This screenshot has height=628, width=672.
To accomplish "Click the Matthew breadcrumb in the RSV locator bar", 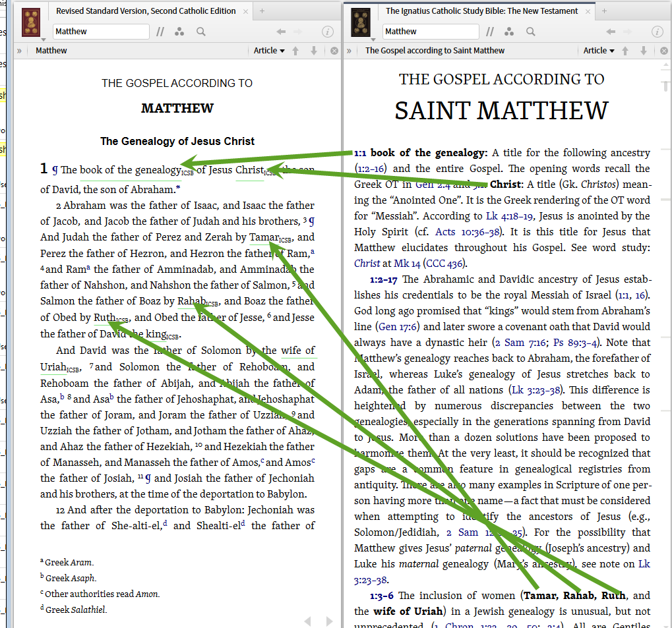I will click(51, 51).
